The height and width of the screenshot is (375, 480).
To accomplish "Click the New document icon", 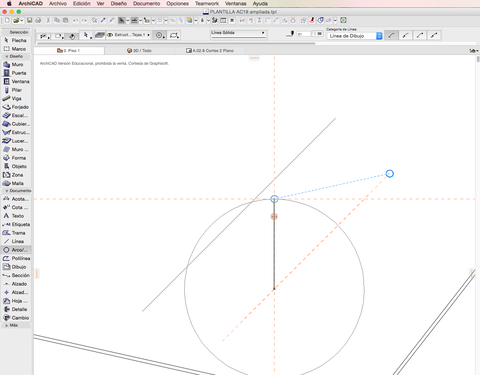I will [7, 21].
